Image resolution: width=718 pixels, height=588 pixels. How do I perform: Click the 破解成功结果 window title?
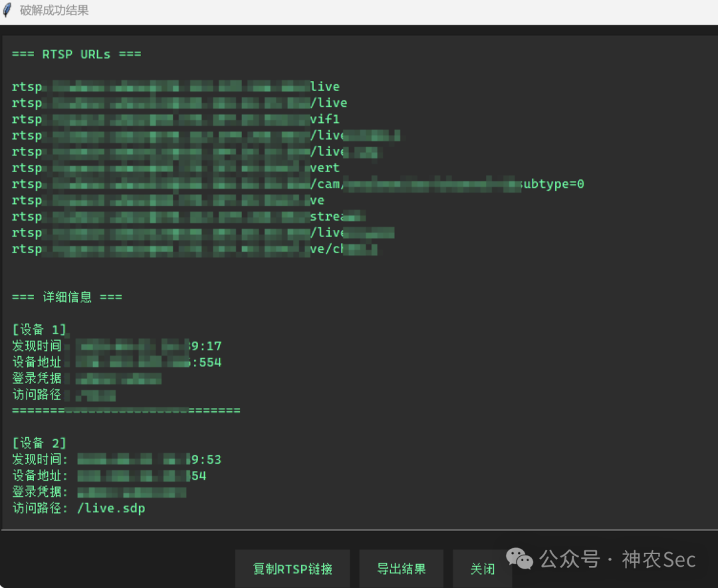click(54, 10)
